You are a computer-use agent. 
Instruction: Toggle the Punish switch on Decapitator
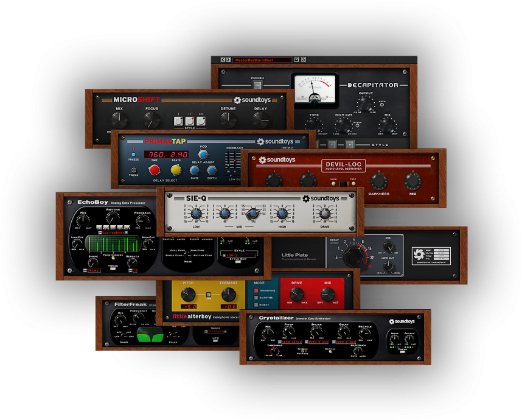257,85
